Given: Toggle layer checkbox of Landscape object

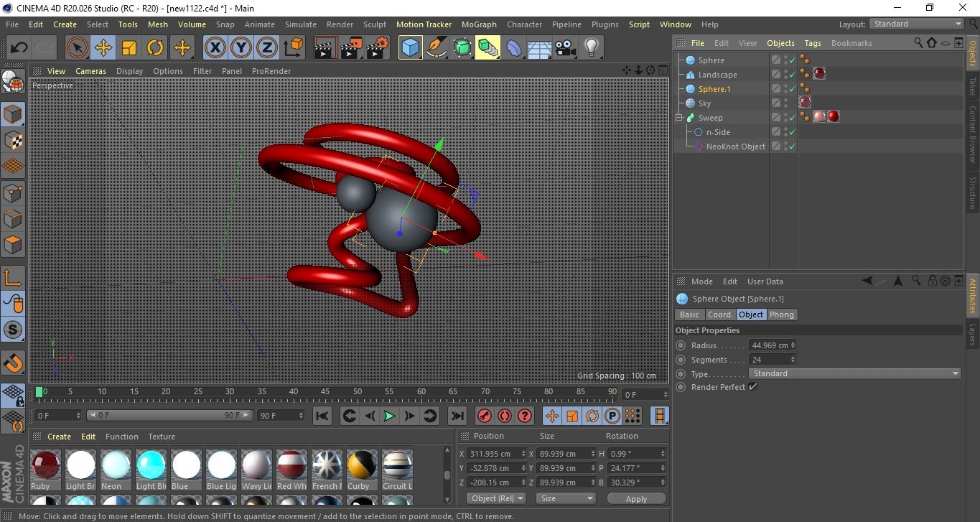Looking at the screenshot, I should pyautogui.click(x=775, y=75).
